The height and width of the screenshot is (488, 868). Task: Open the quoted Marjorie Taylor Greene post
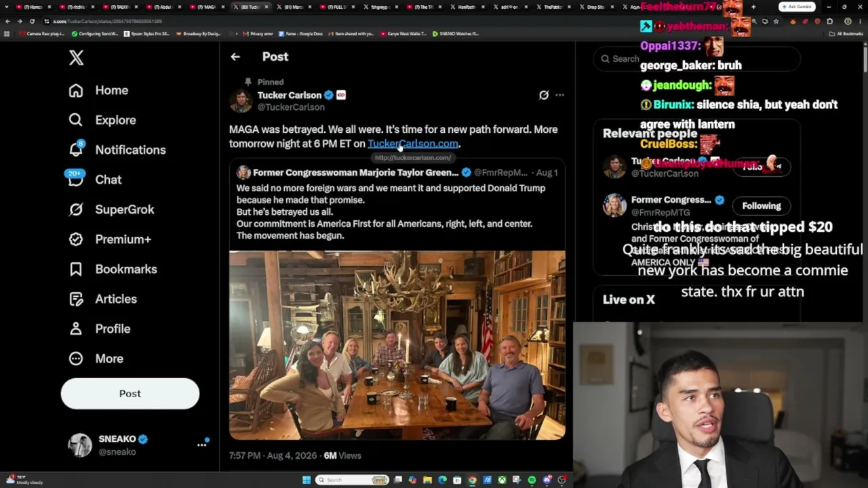click(x=397, y=204)
